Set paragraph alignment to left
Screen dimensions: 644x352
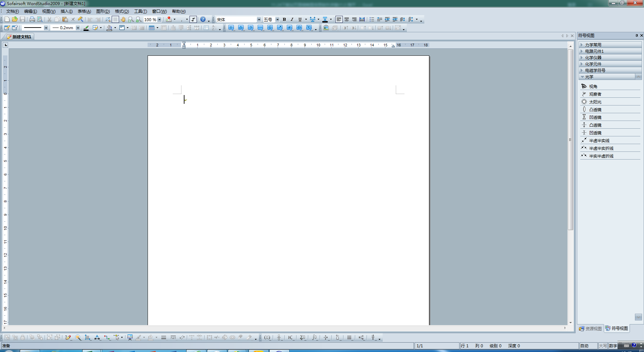(339, 19)
